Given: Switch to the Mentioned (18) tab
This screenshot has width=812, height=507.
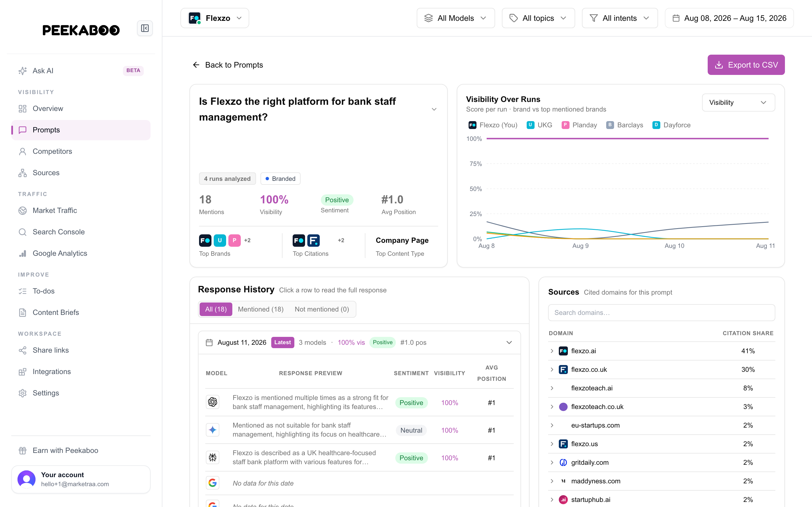Looking at the screenshot, I should click(x=261, y=309).
